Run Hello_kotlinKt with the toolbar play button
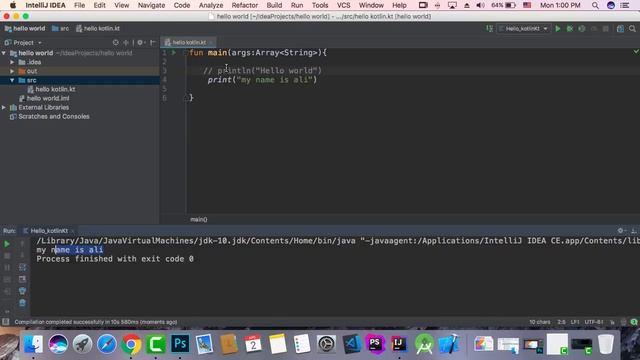This screenshot has width=640, height=360. coord(558,29)
